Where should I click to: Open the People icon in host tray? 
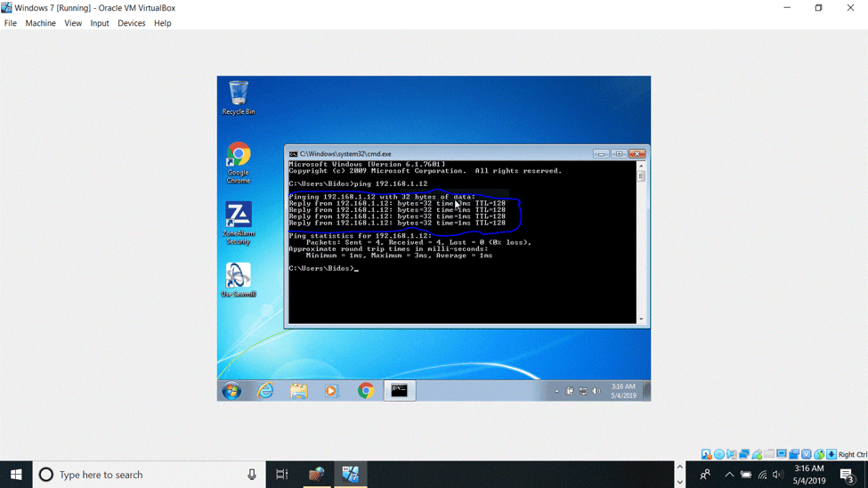click(705, 475)
